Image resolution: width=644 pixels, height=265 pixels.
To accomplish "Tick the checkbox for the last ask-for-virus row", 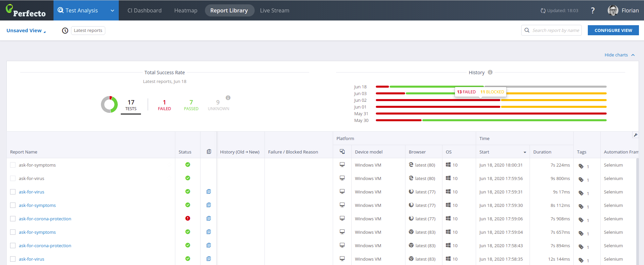I will pos(13,259).
